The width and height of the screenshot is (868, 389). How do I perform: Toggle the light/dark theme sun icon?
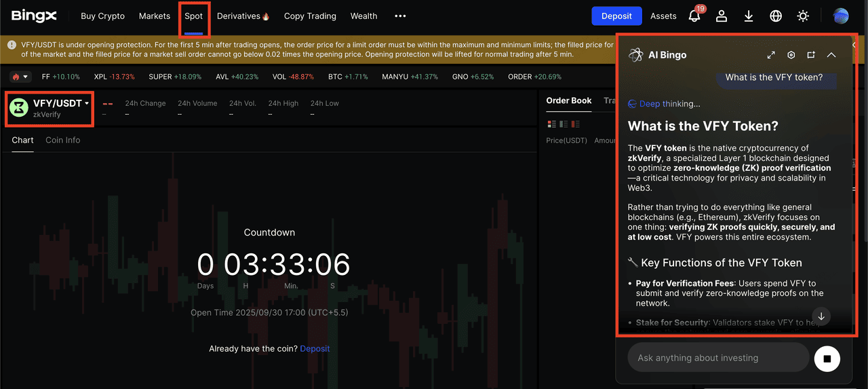(803, 16)
